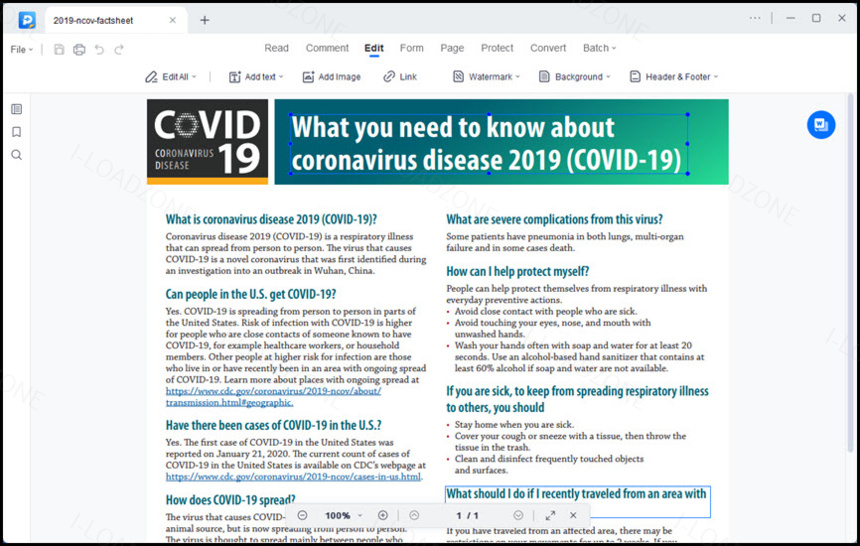Screen dimensions: 860x546
Task: Click heading 'Can people in the U.S. get COVID-19?'
Action: (x=251, y=294)
